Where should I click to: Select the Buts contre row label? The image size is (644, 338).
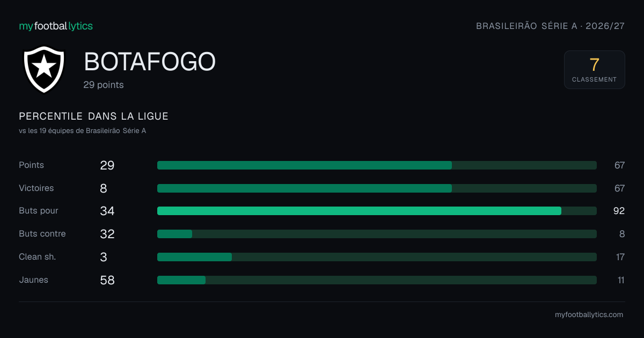point(42,234)
